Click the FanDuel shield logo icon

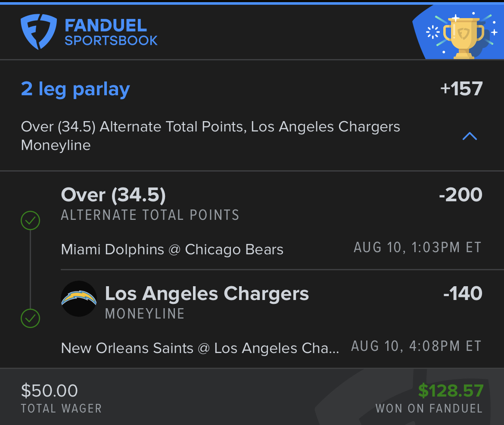[x=38, y=32]
